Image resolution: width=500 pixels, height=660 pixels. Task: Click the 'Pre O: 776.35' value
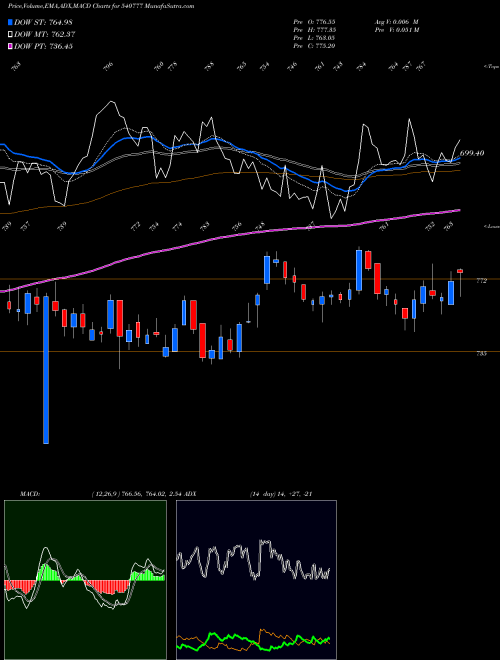tap(314, 21)
